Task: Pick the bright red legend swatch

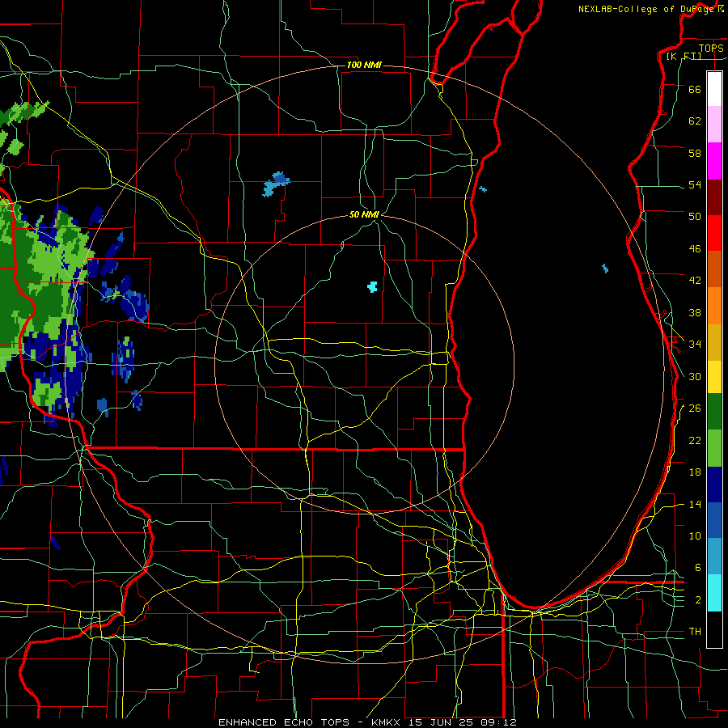Action: [x=714, y=233]
